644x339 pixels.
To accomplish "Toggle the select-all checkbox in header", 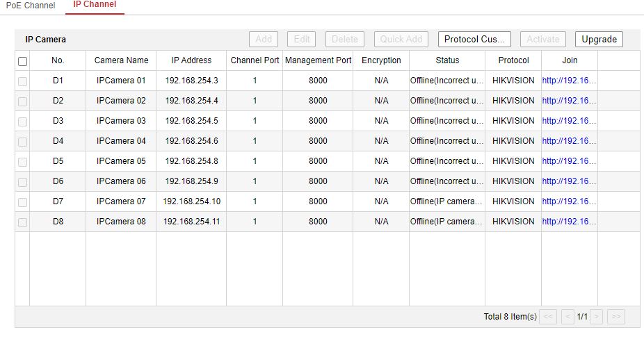I will click(x=22, y=61).
